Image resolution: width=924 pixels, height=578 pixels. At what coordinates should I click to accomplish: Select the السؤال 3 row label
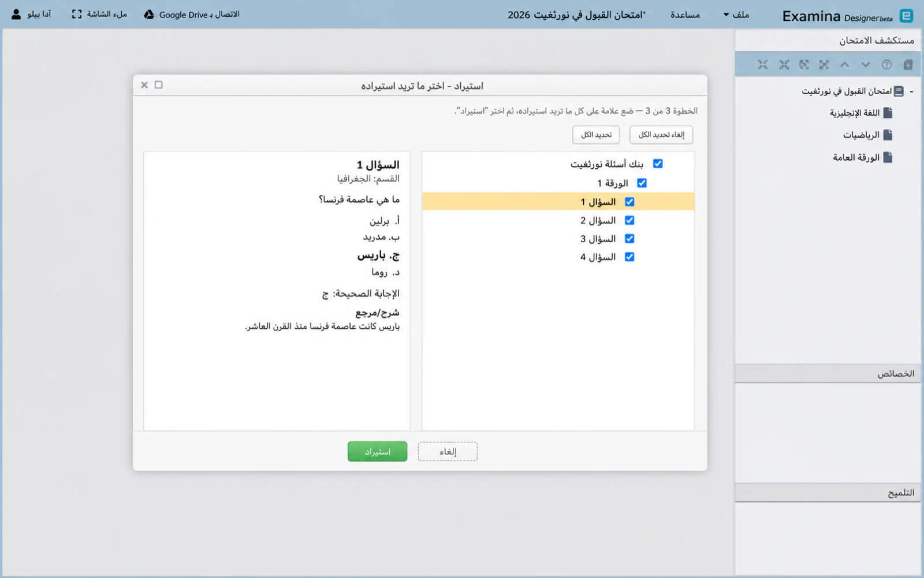598,239
